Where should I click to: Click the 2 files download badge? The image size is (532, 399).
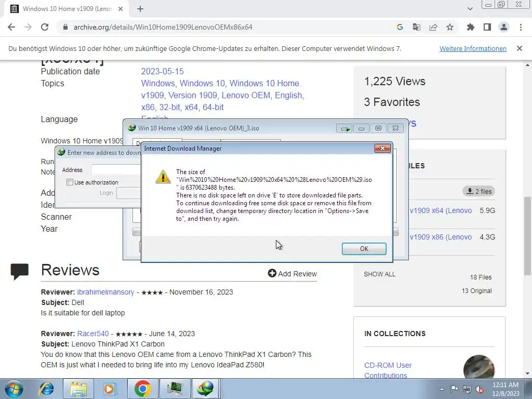pos(478,191)
